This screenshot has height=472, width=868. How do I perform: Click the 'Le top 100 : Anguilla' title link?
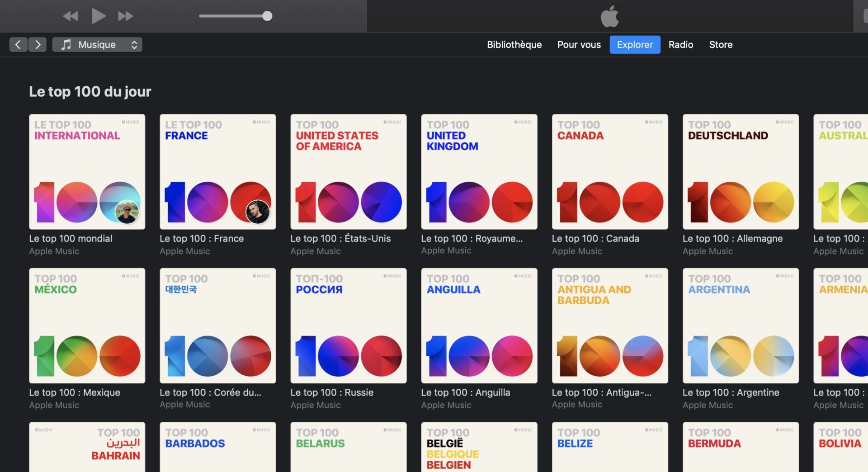pyautogui.click(x=466, y=392)
